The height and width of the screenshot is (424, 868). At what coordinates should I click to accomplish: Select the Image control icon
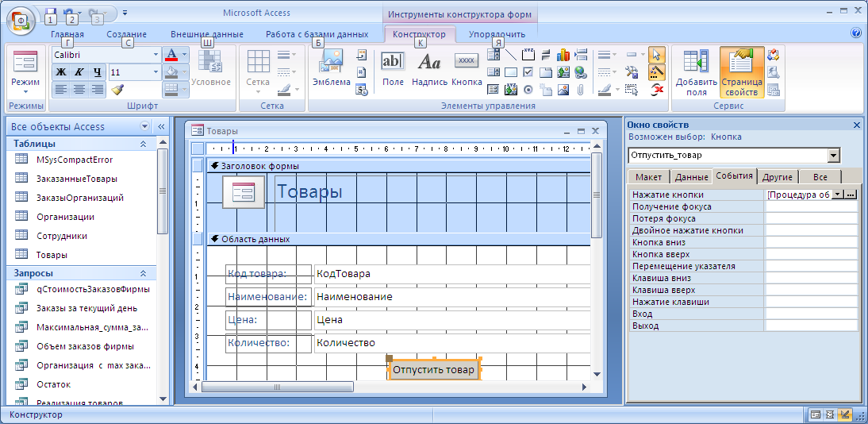pyautogui.click(x=563, y=89)
